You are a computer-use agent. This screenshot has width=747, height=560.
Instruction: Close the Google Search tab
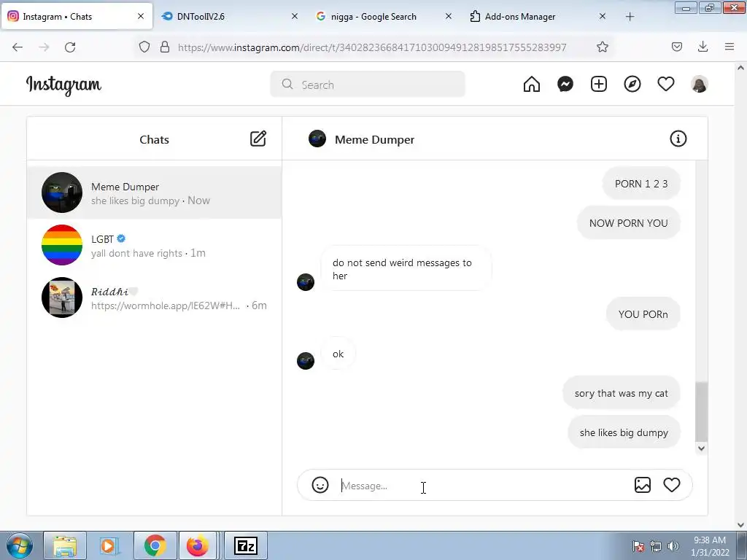449,16
